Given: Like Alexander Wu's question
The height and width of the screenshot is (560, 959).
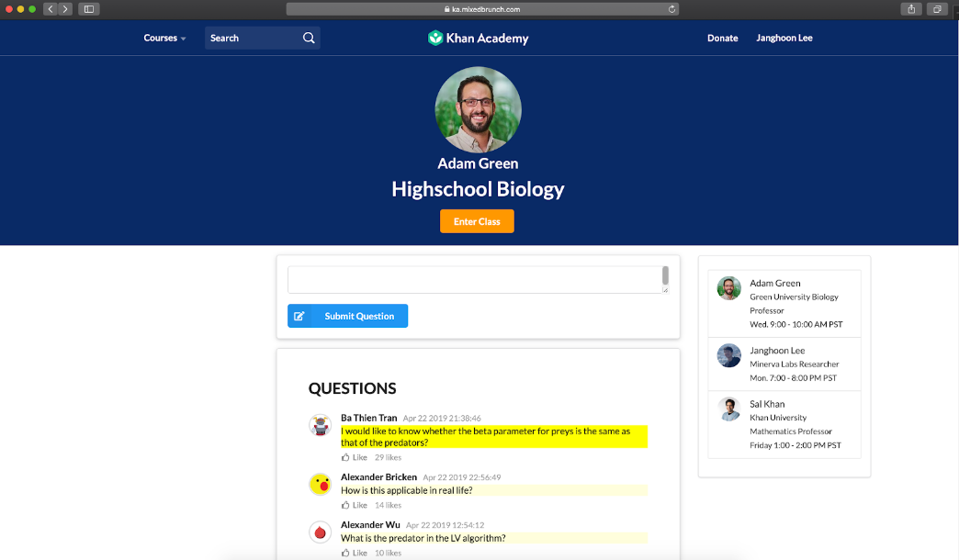Looking at the screenshot, I should tap(354, 553).
